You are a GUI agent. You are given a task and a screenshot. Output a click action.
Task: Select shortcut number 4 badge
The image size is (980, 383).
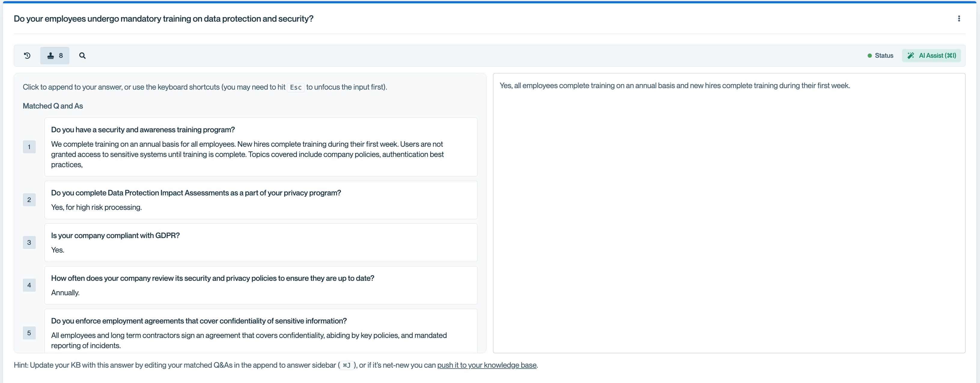(x=29, y=285)
